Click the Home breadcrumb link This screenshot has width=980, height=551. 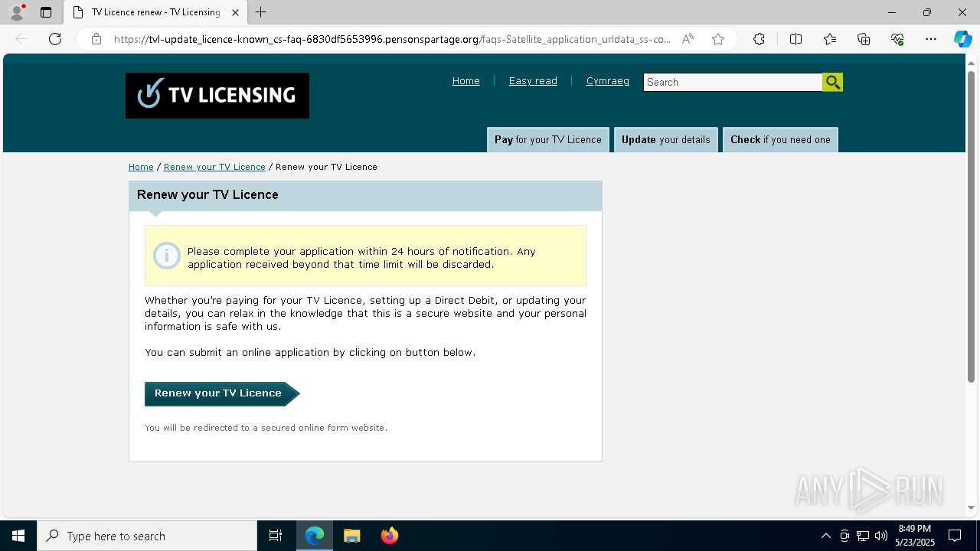141,167
